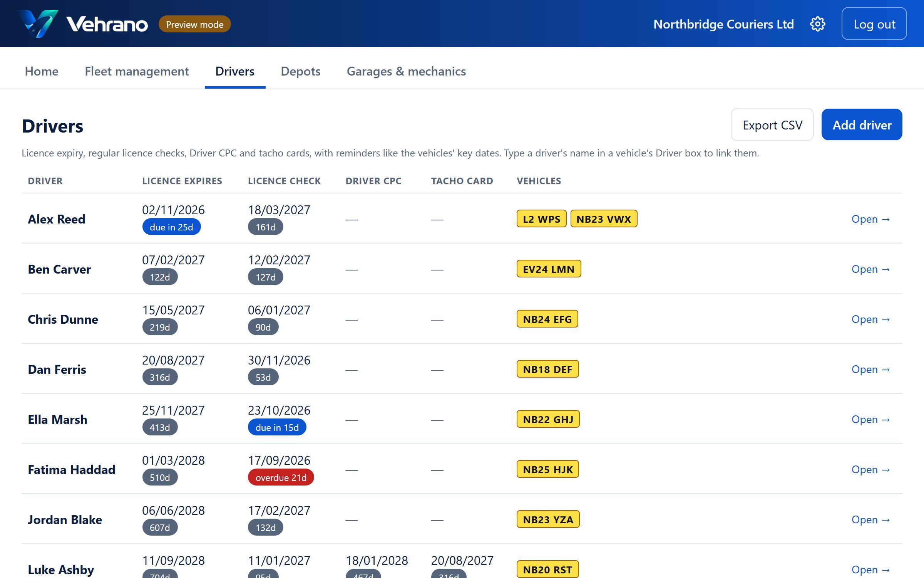Click the Driver CPC column header

[x=373, y=181]
